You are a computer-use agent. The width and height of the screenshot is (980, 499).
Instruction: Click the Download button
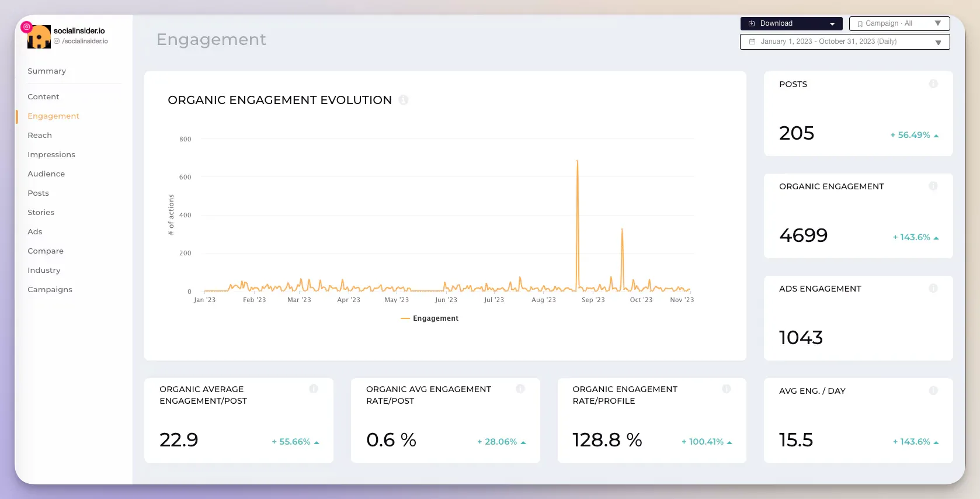point(791,23)
